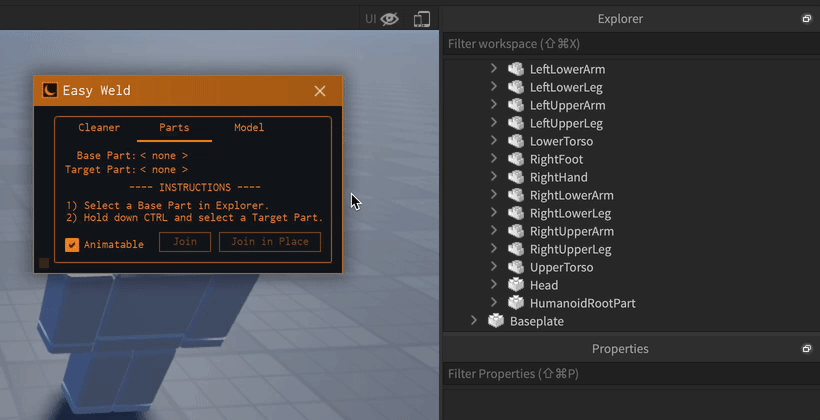This screenshot has width=820, height=420.
Task: Click the Target Part none value
Action: (164, 170)
